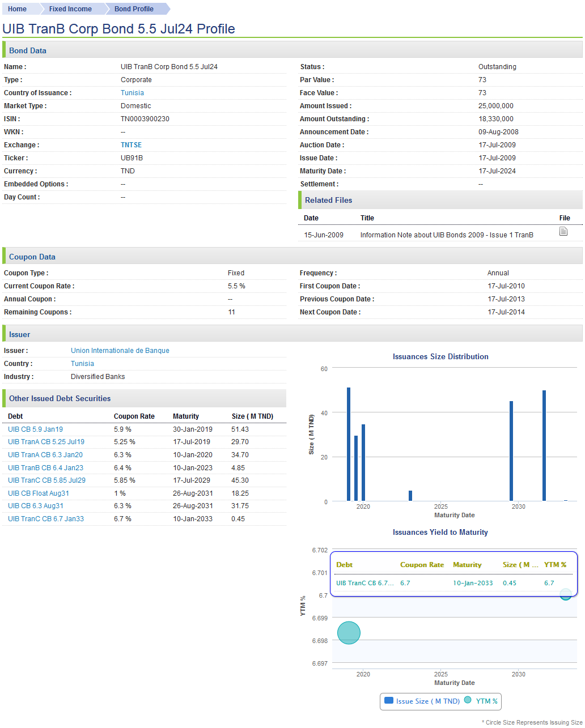This screenshot has height=728, width=585.
Task: Click the 29.70 size bar from Jul 2019
Action: point(356,469)
